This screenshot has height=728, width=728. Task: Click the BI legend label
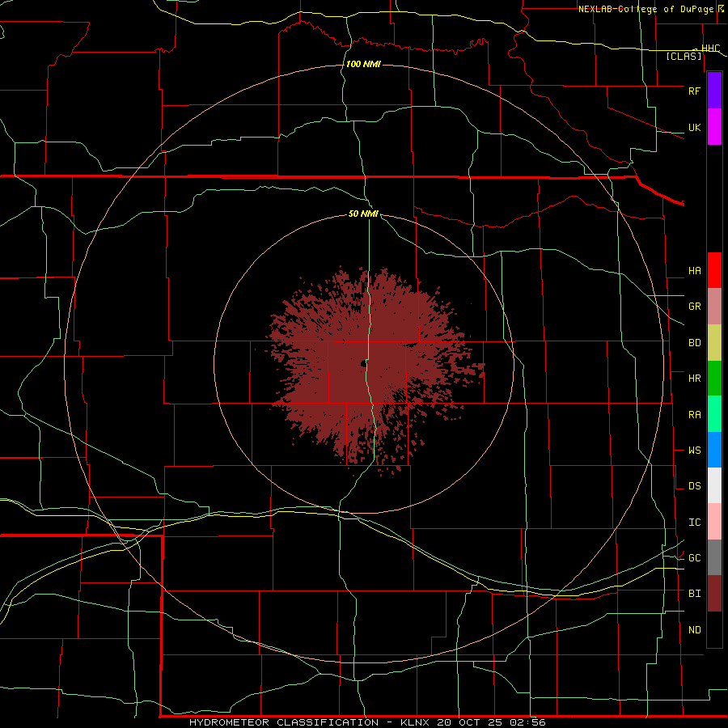[x=694, y=594]
